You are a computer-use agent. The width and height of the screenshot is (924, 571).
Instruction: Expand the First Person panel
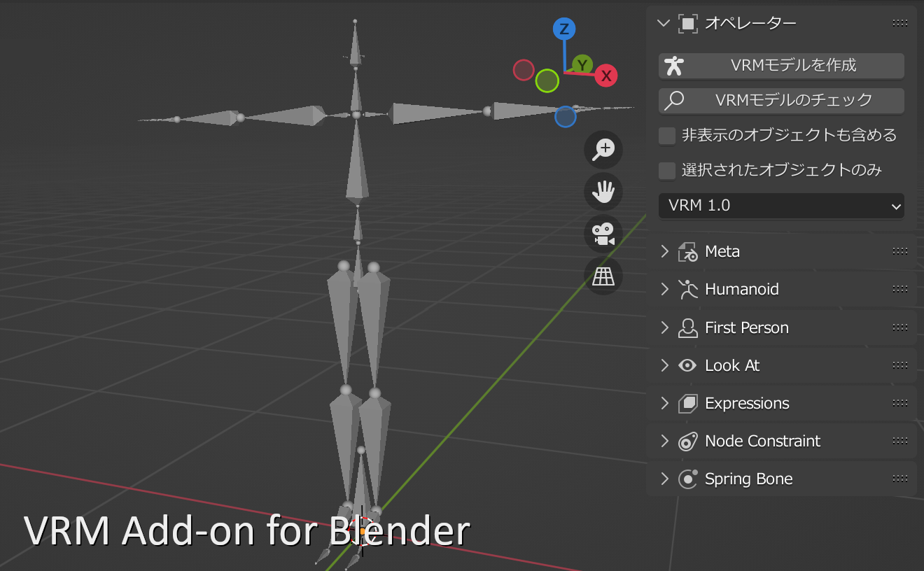(665, 327)
